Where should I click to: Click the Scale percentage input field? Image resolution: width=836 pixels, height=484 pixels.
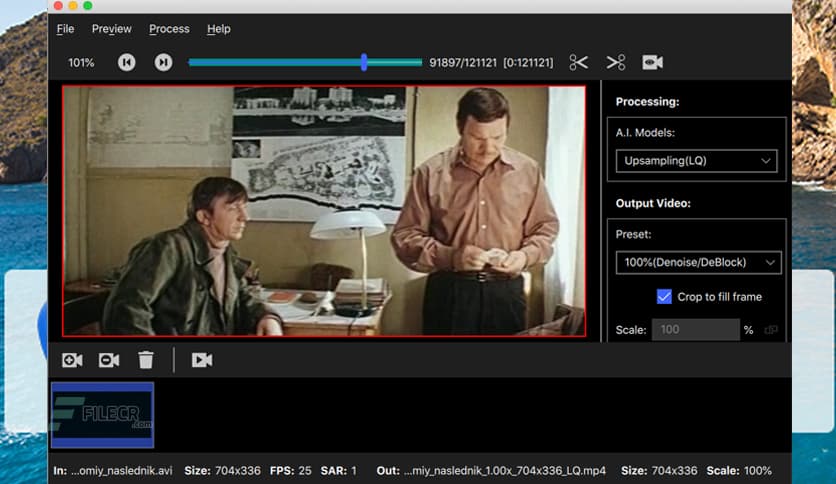click(x=695, y=329)
